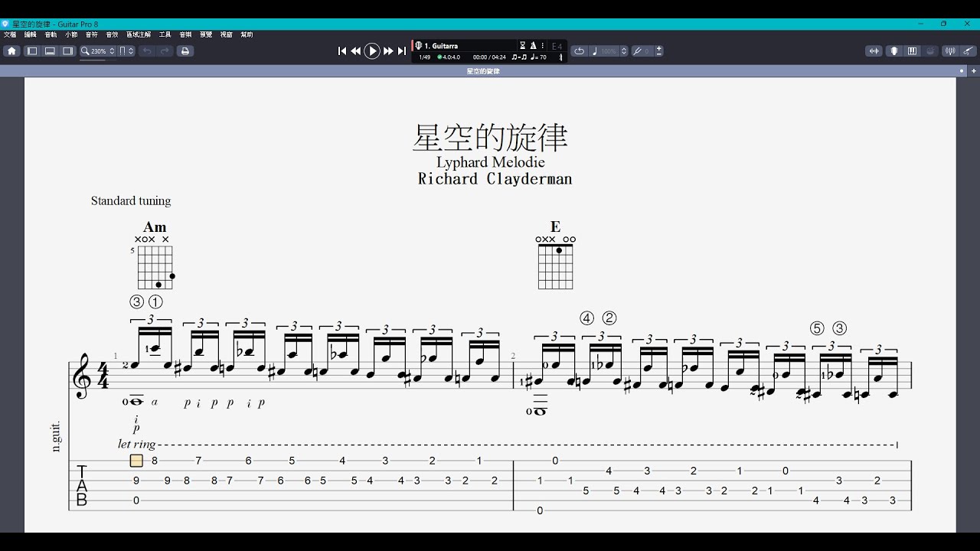Viewport: 980px width, 551px height.
Task: Open the 視窗 (Window) menu
Action: point(227,34)
